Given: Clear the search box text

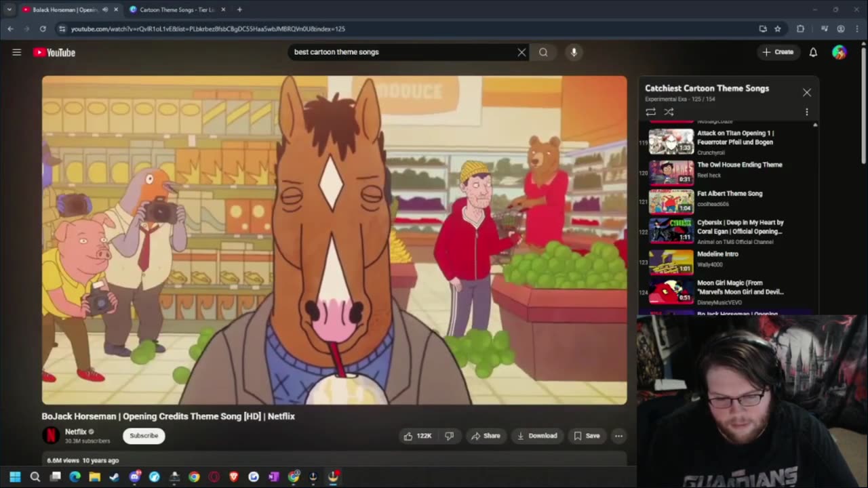Looking at the screenshot, I should (x=521, y=52).
